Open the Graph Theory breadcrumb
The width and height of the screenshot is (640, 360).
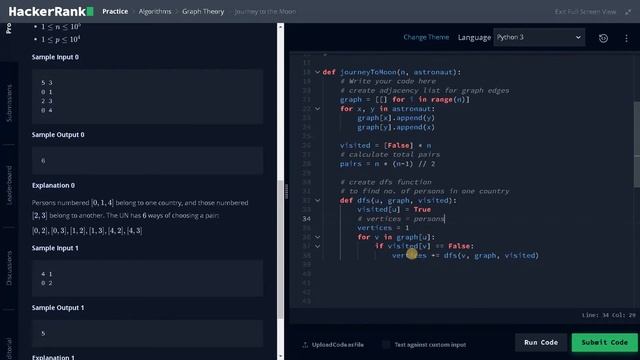[x=203, y=11]
